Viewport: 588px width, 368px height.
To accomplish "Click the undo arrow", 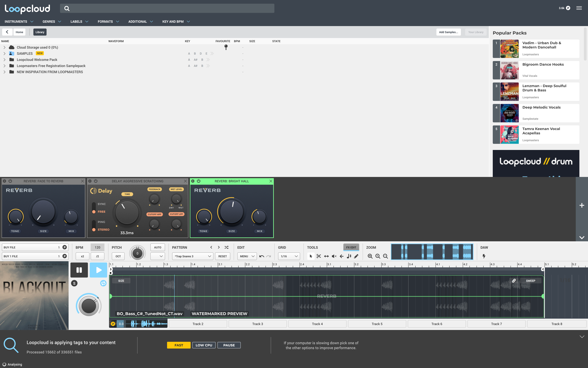I will click(262, 256).
